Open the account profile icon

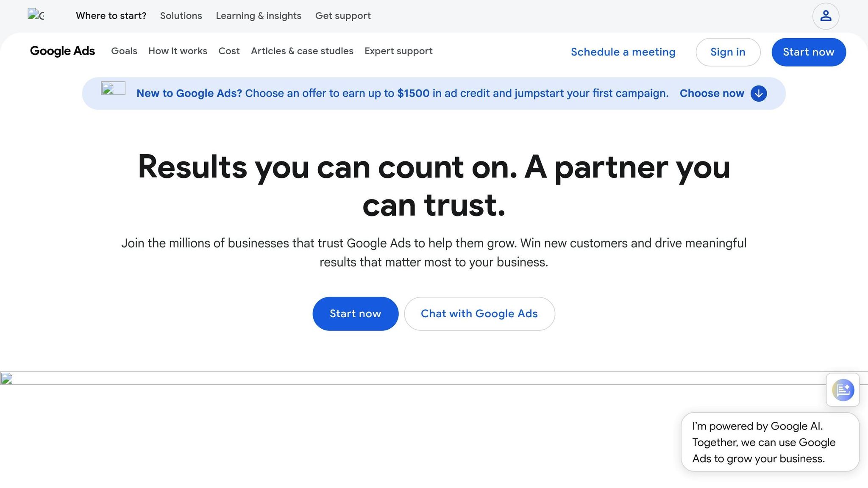(x=825, y=16)
